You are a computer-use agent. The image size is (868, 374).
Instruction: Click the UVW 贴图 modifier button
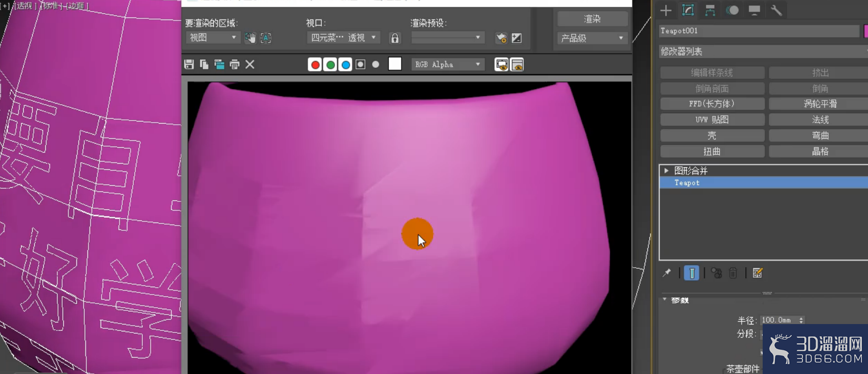pyautogui.click(x=712, y=119)
